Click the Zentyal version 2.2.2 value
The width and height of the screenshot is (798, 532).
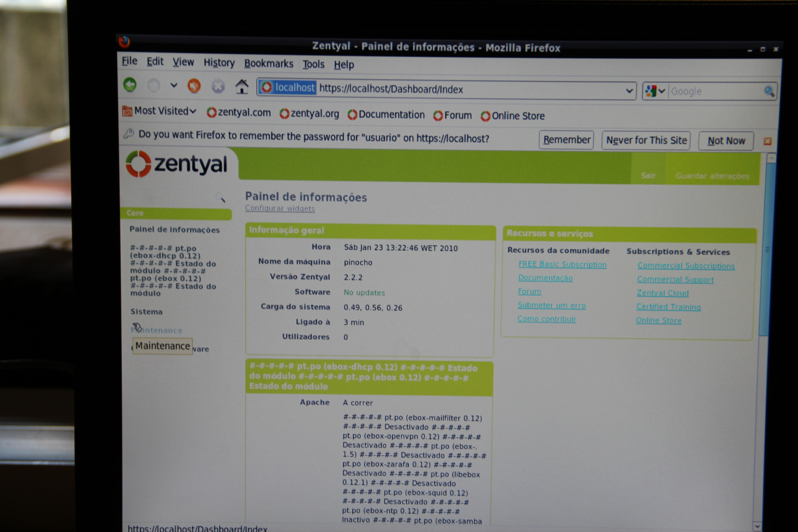pos(353,278)
